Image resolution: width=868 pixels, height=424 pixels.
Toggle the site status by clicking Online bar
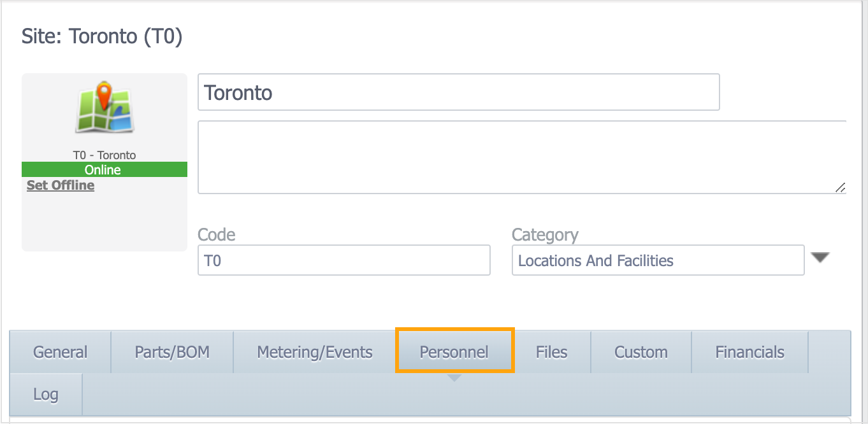(x=104, y=169)
